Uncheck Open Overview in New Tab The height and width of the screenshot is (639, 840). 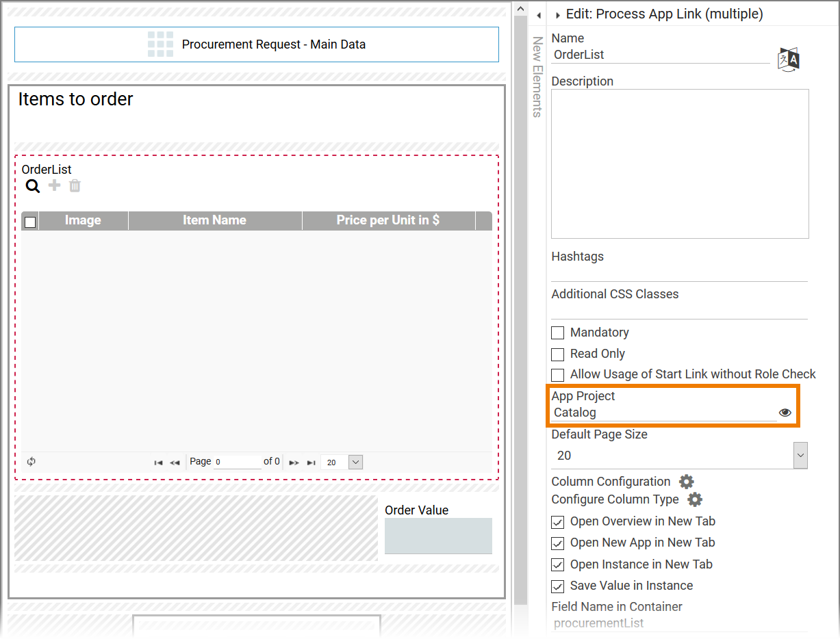tap(558, 522)
